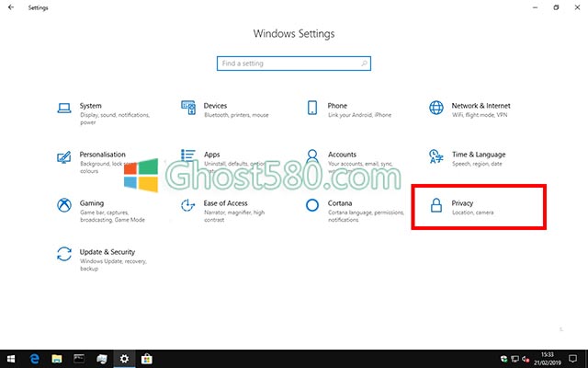Open the Ease of Access icon
Screen dimensions: 588x368
[x=187, y=205]
